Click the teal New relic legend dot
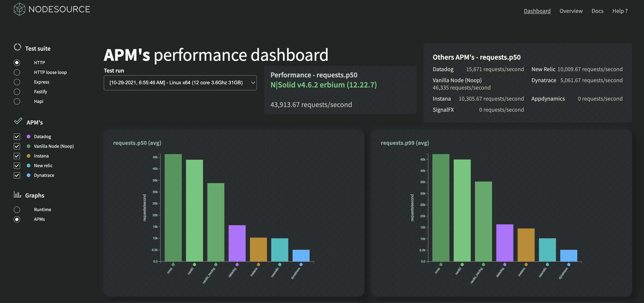 tap(29, 166)
